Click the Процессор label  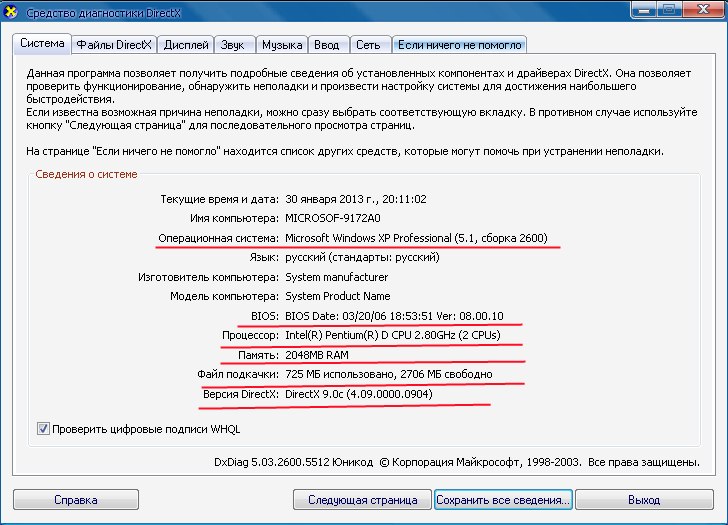pyautogui.click(x=250, y=335)
